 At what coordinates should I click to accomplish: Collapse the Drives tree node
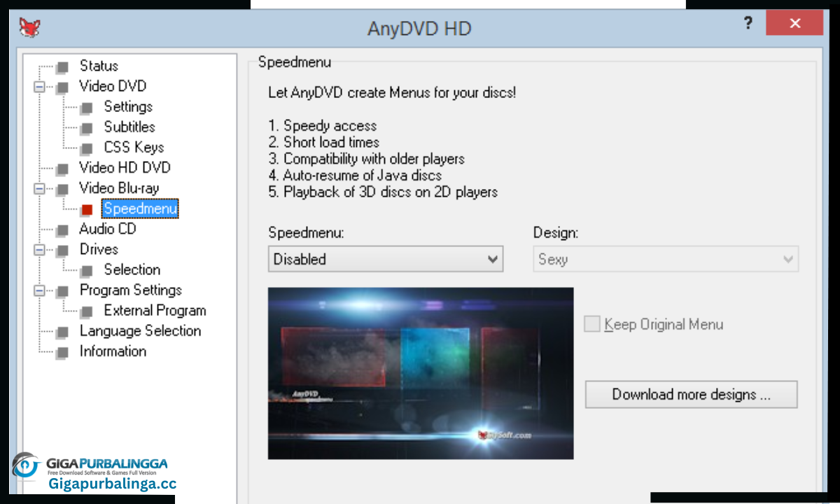[x=39, y=250]
